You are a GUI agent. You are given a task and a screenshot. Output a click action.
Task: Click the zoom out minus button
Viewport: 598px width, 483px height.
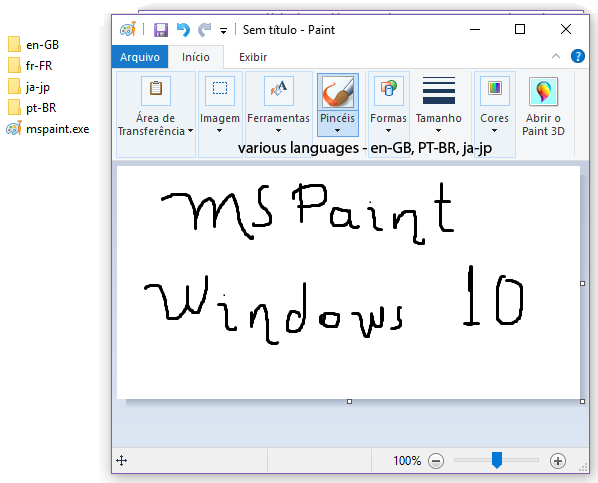coord(436,461)
